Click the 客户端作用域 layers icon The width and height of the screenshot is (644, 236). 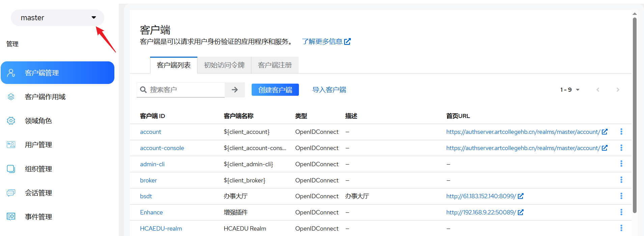pos(11,97)
